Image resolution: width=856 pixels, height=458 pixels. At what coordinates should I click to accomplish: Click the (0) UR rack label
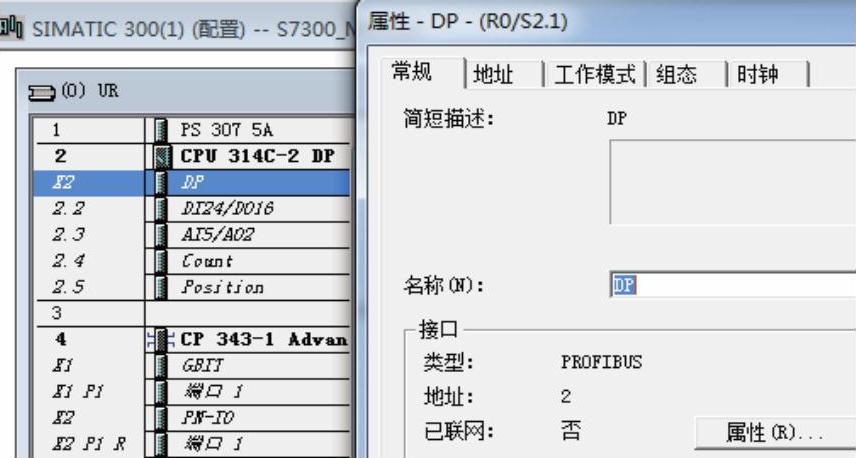pos(90,91)
